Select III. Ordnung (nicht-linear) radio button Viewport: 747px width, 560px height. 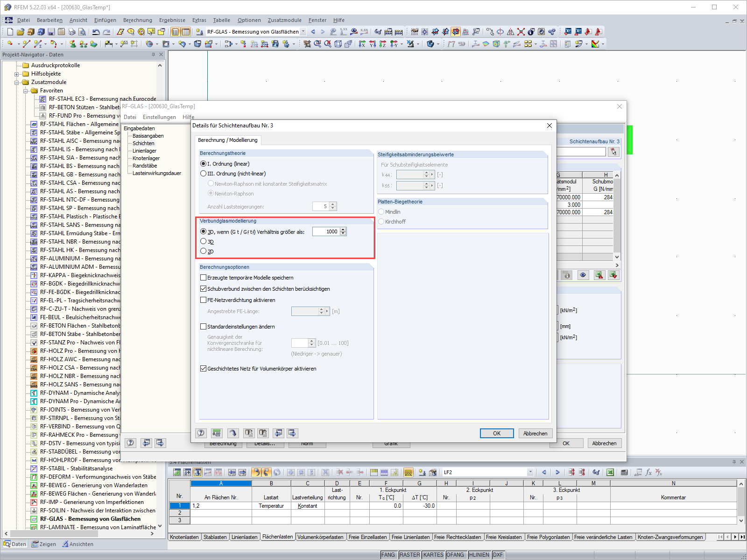pyautogui.click(x=204, y=174)
